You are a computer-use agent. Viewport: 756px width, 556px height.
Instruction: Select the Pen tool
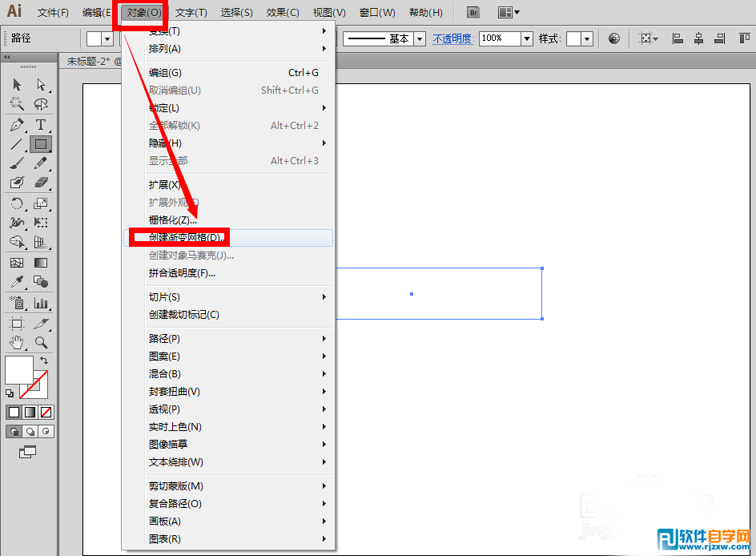(17, 125)
